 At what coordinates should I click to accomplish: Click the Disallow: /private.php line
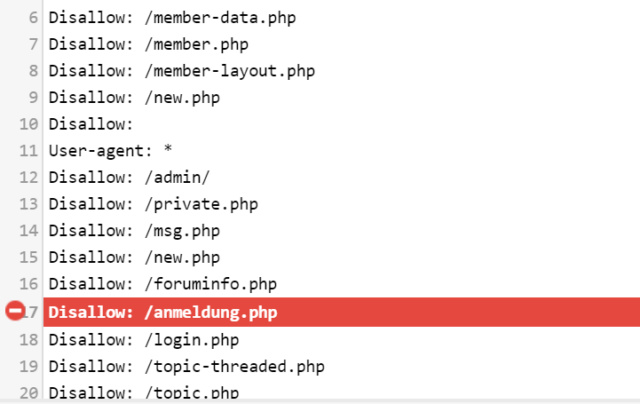click(x=153, y=204)
